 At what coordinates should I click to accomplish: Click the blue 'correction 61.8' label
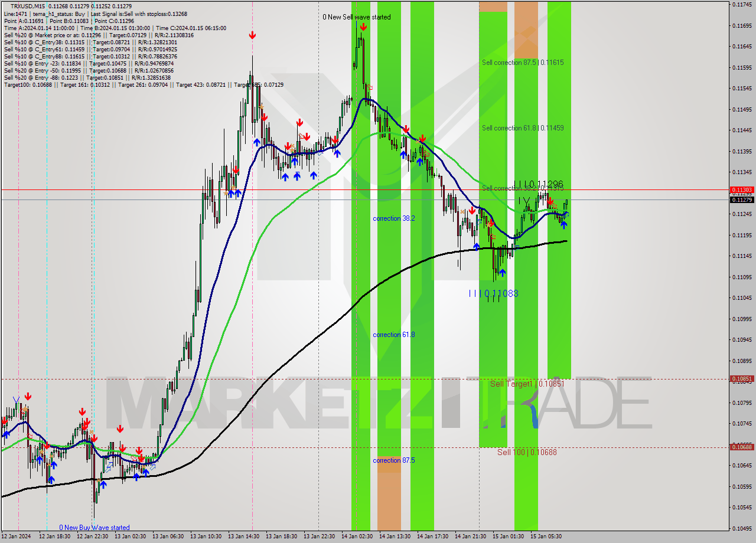(x=393, y=335)
